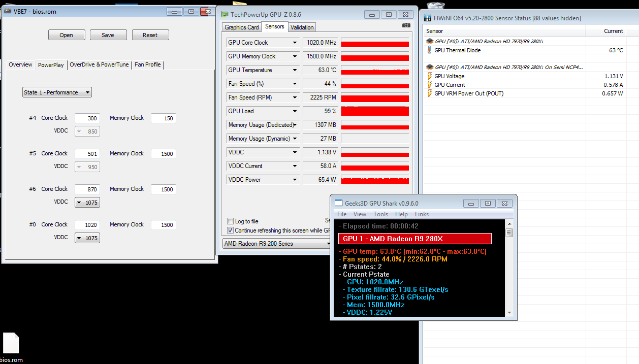Image resolution: width=639 pixels, height=364 pixels.
Task: Switch to GPU-Z Graphics Card tab
Action: click(242, 27)
